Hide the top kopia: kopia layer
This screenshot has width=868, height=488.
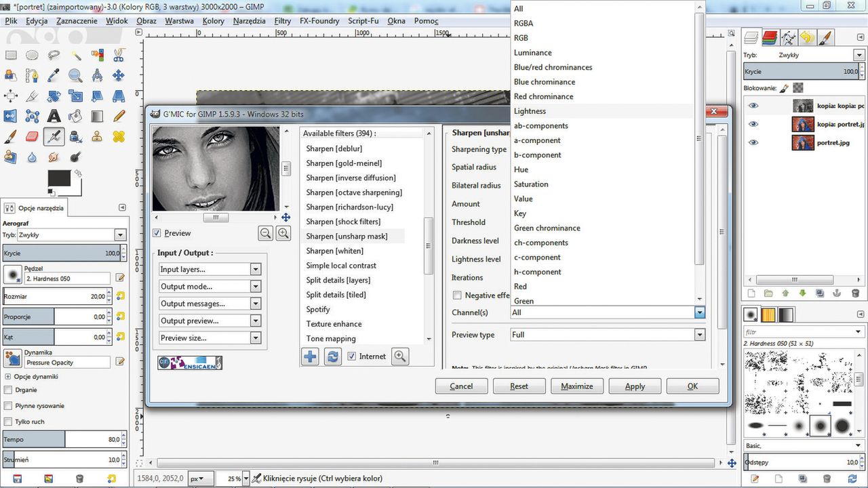(x=753, y=106)
